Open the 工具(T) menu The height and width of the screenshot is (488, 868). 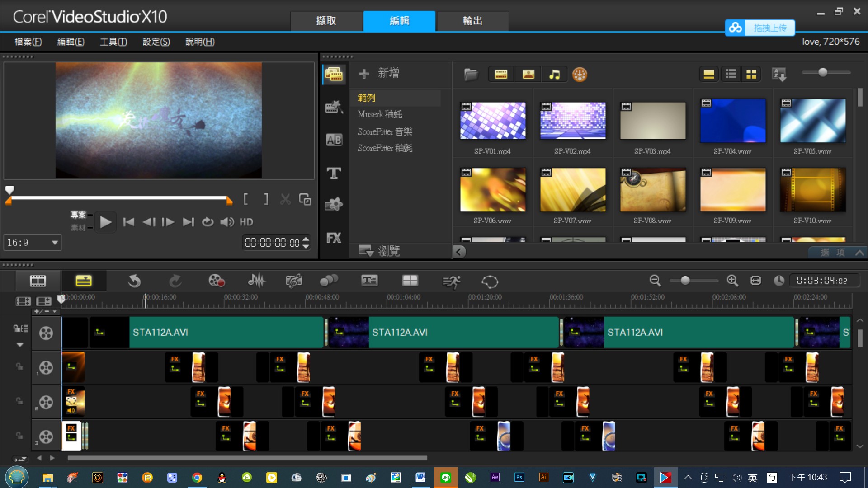tap(113, 42)
